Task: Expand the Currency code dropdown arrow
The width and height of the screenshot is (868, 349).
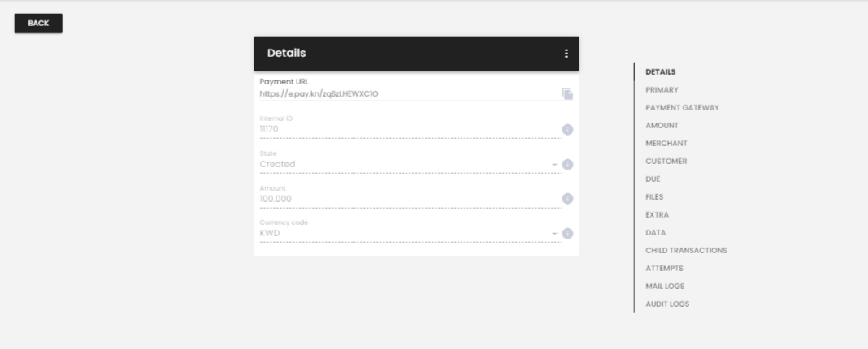Action: point(555,234)
